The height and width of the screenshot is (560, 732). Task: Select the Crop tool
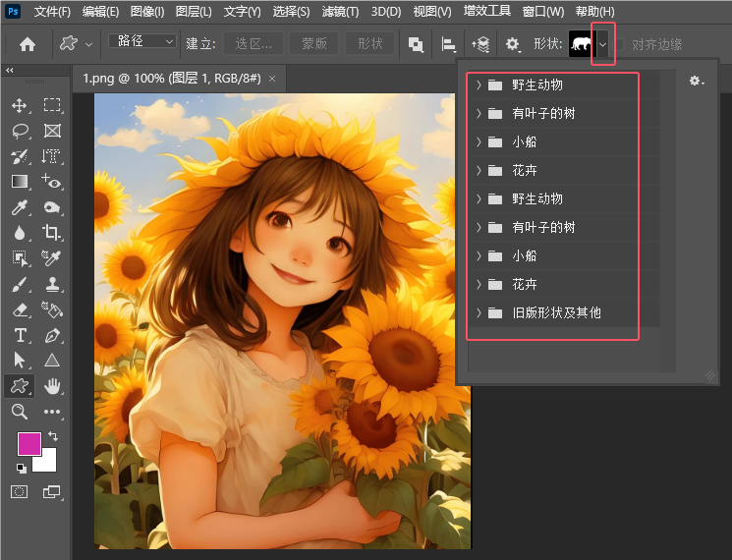(x=51, y=232)
